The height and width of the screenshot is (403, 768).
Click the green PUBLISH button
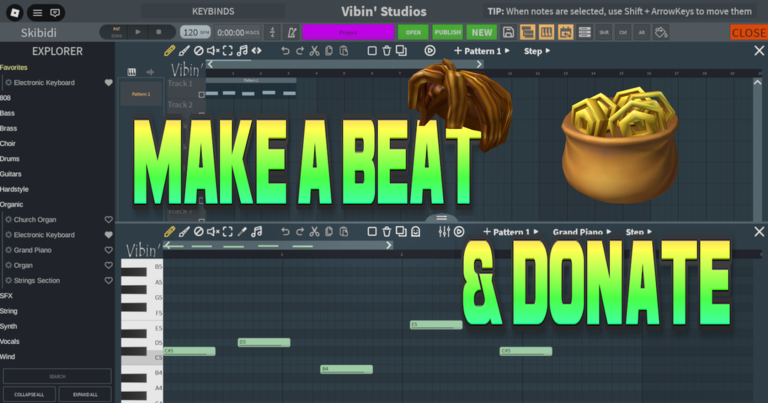(x=448, y=33)
